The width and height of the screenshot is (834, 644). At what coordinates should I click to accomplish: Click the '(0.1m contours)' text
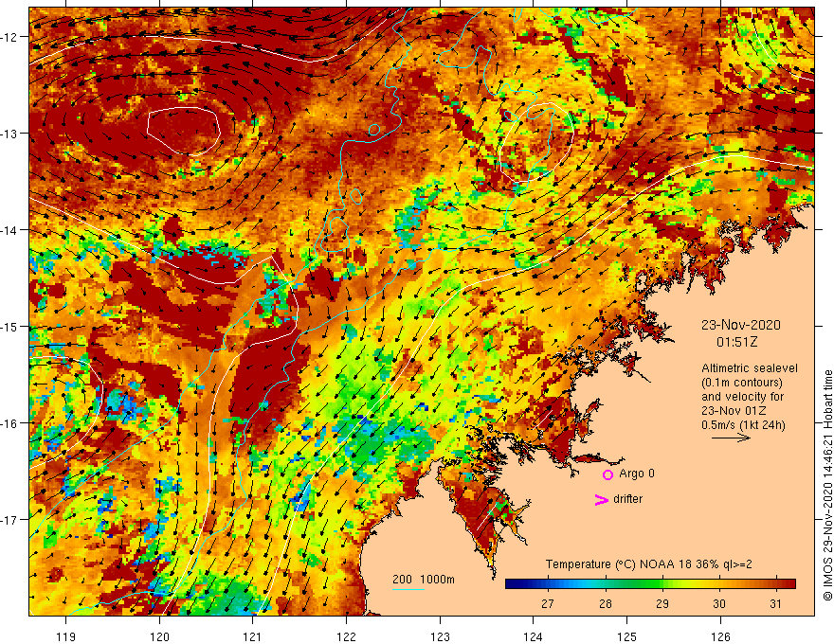tap(741, 383)
